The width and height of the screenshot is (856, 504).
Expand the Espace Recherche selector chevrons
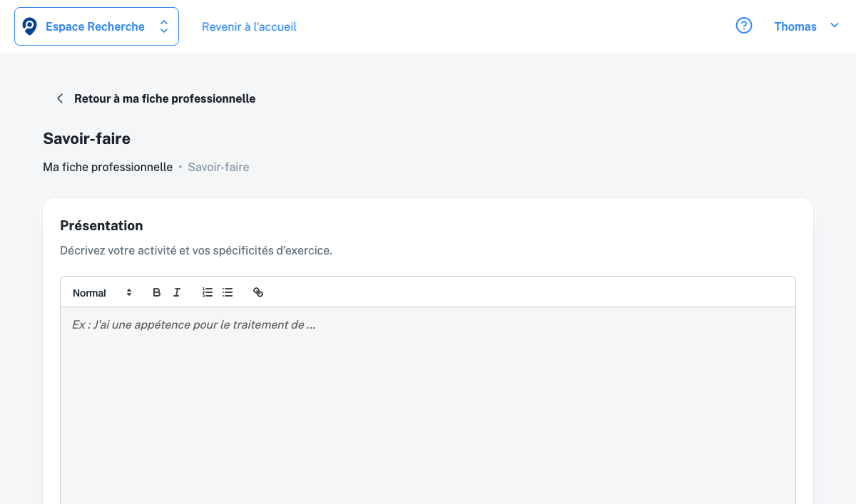pyautogui.click(x=164, y=26)
